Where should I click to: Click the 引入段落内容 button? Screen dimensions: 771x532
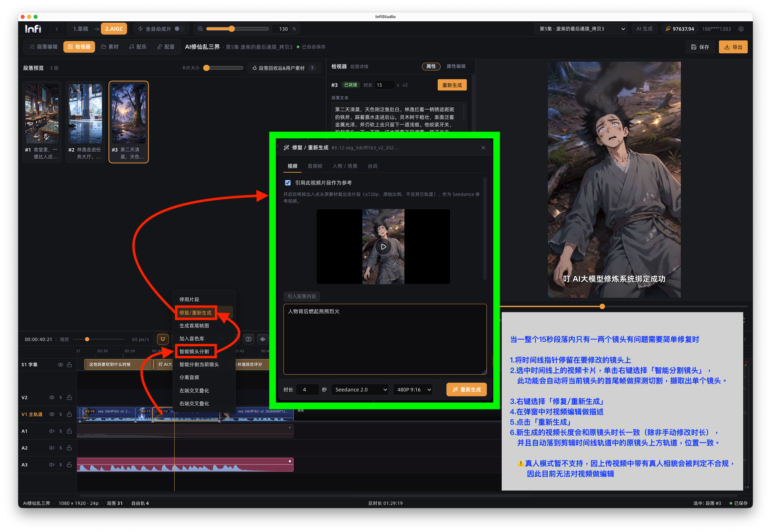[x=302, y=296]
